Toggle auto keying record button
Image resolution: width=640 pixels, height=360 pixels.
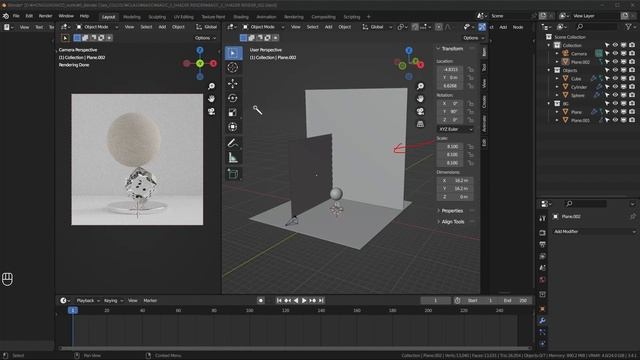click(261, 300)
